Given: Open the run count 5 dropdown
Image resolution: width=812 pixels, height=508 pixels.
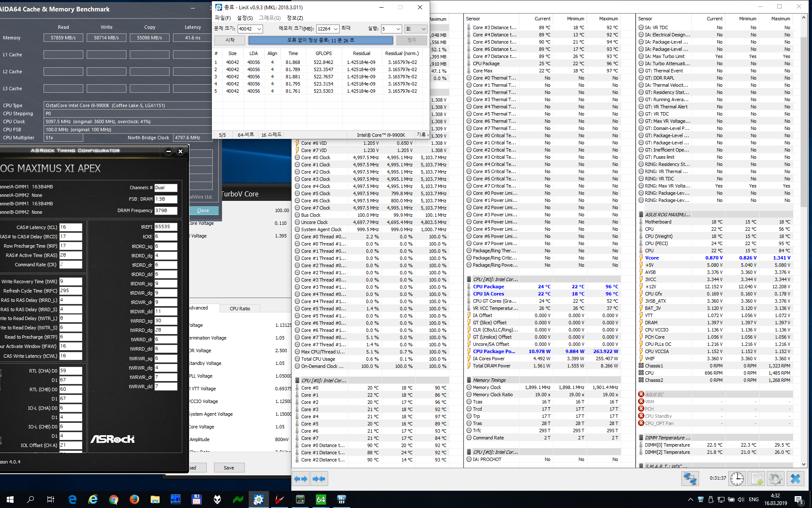Looking at the screenshot, I should point(398,29).
